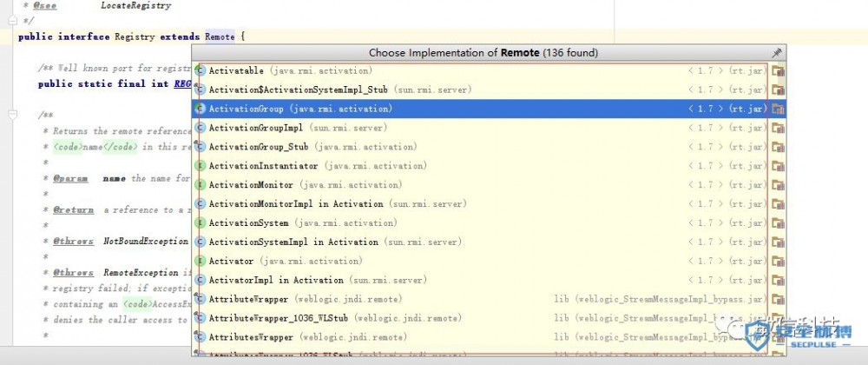Viewport: 868px width, 365px height.
Task: Select AttributeWrapper (weblogic.jndi.remote) entry
Action: 489,299
